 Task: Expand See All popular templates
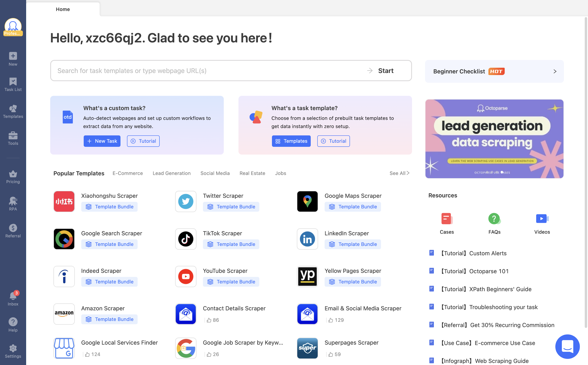click(399, 173)
